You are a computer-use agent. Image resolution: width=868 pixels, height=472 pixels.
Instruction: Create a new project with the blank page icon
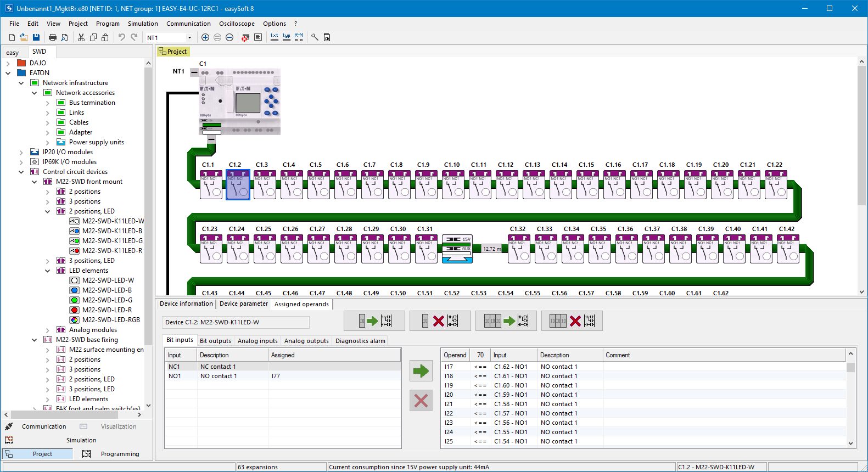point(12,37)
